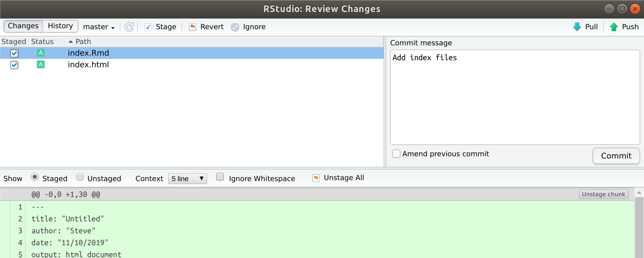Click the Revert arrow icon
Screen dimensions: 644x258
tap(193, 27)
